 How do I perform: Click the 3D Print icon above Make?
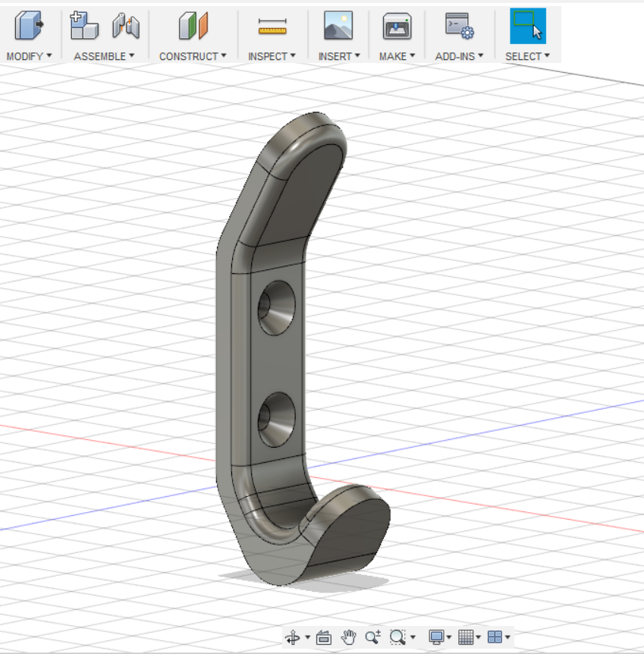pyautogui.click(x=397, y=26)
